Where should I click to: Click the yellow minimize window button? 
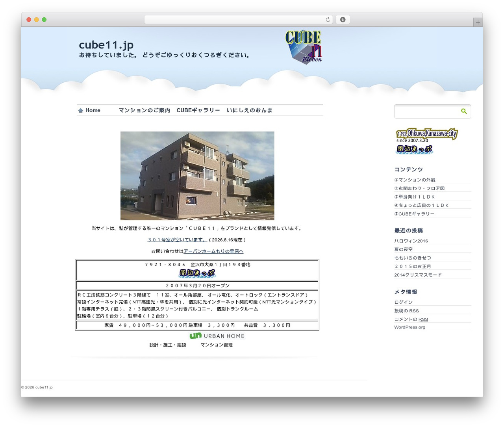[37, 20]
